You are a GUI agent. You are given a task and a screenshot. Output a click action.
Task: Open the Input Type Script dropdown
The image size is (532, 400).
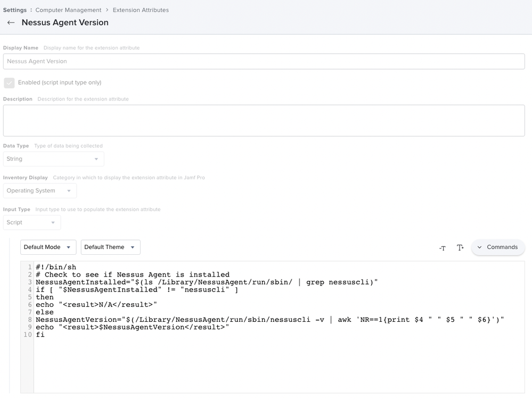point(32,223)
